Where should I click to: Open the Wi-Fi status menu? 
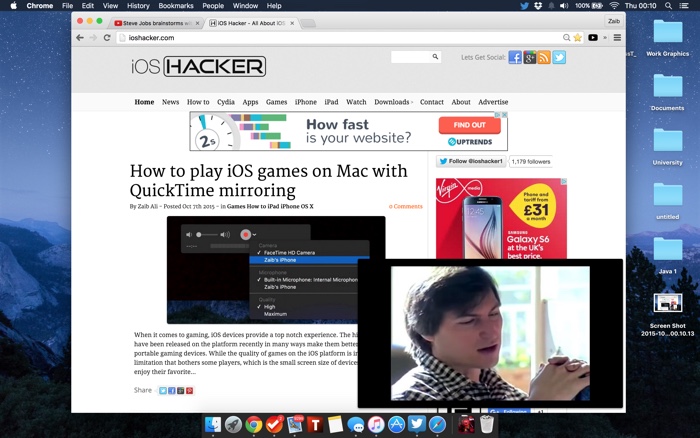click(614, 6)
